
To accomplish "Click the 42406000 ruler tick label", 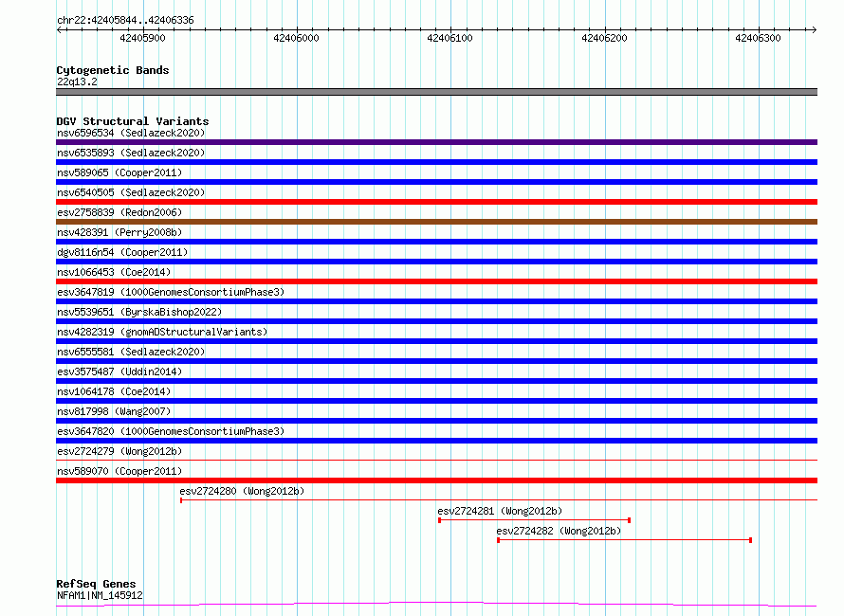I will click(296, 38).
